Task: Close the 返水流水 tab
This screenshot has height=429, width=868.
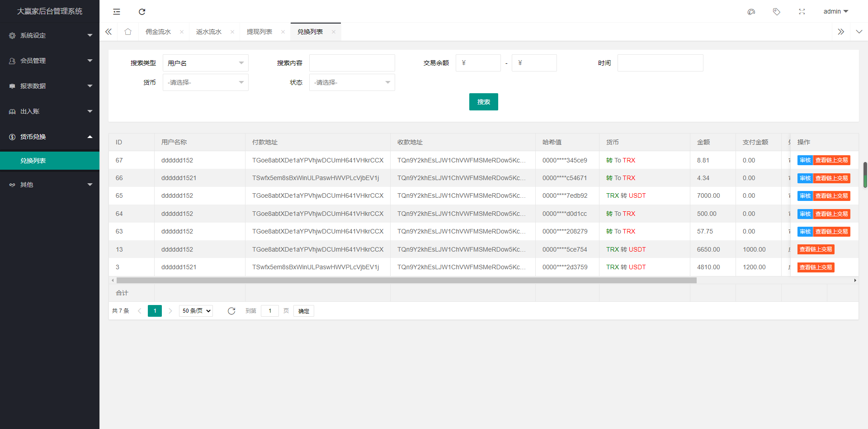Action: [232, 32]
